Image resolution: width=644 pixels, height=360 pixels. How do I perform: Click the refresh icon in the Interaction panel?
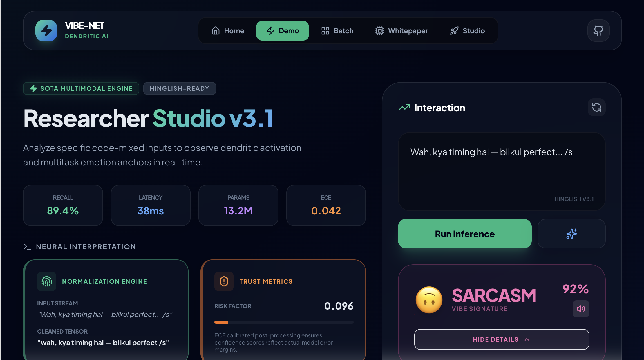coord(596,107)
